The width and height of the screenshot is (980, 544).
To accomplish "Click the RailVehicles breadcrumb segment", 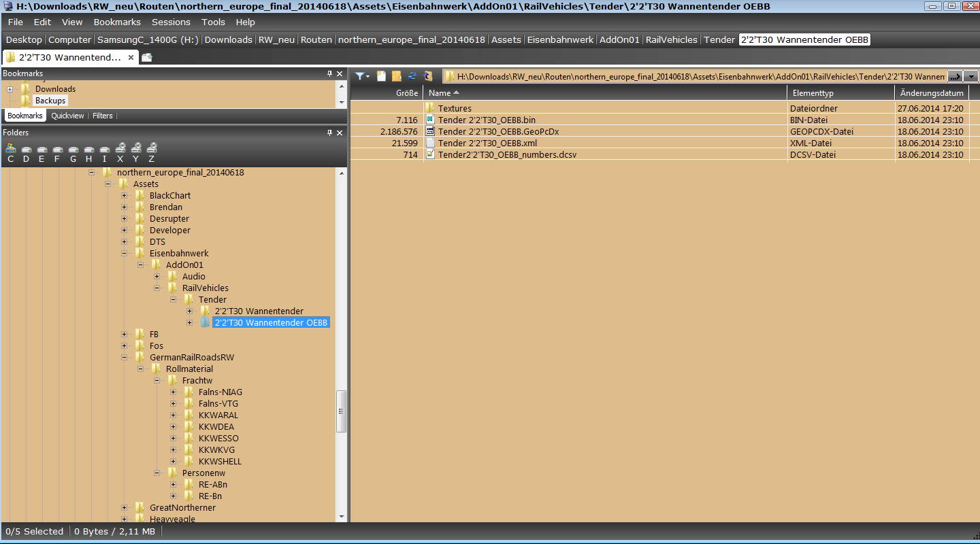I will [671, 39].
